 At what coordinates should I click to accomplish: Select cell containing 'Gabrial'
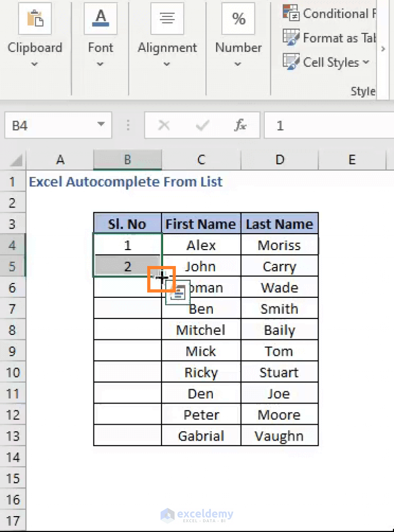(202, 435)
